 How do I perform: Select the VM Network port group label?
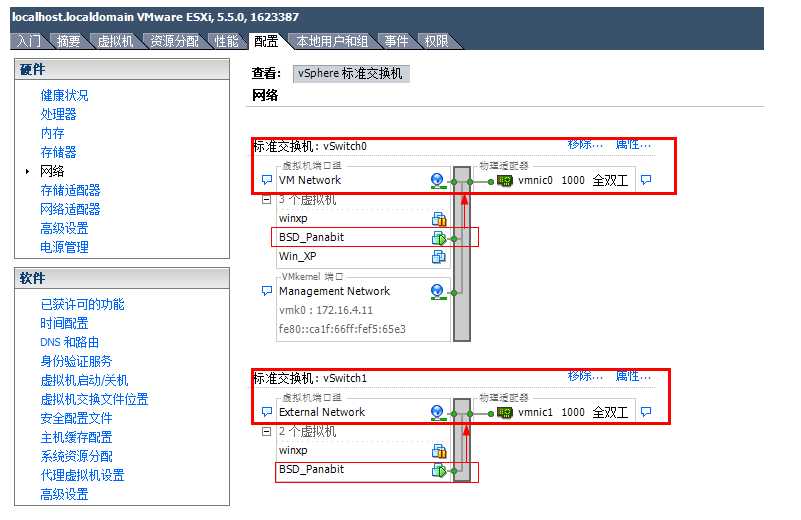(310, 180)
